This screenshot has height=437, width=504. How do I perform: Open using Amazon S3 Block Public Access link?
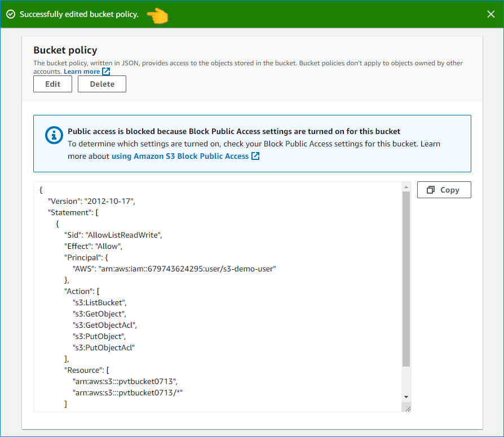(x=180, y=156)
